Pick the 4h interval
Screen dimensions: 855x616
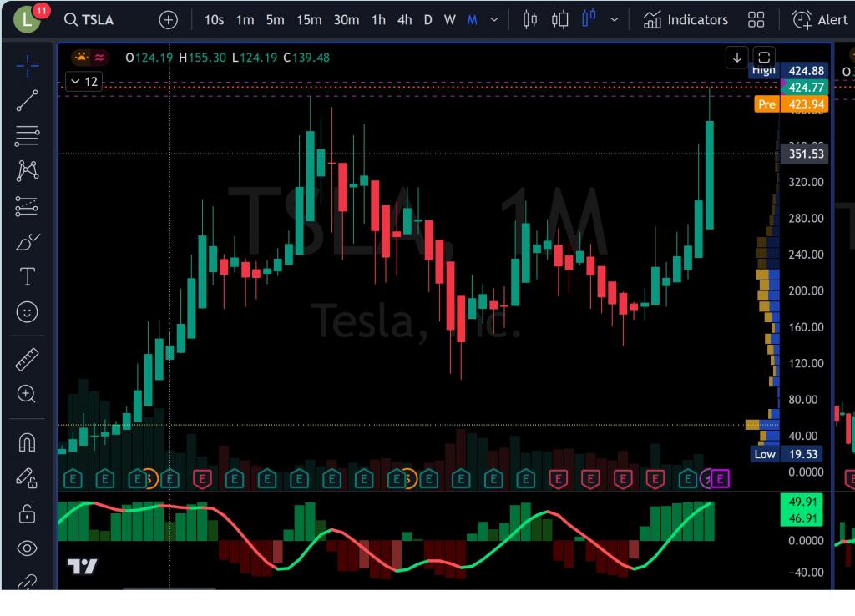pyautogui.click(x=405, y=20)
